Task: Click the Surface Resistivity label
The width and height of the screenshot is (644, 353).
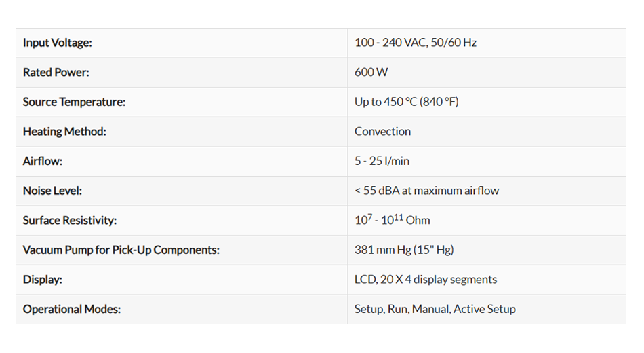Action: click(70, 221)
